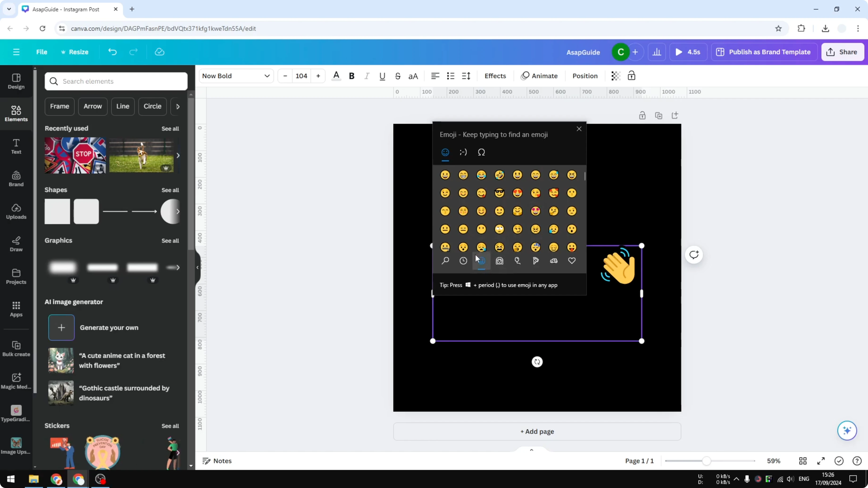Open the heart symbols emoji category

coord(572,261)
